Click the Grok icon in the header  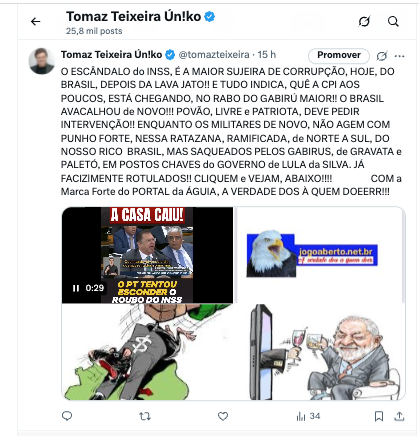(364, 22)
